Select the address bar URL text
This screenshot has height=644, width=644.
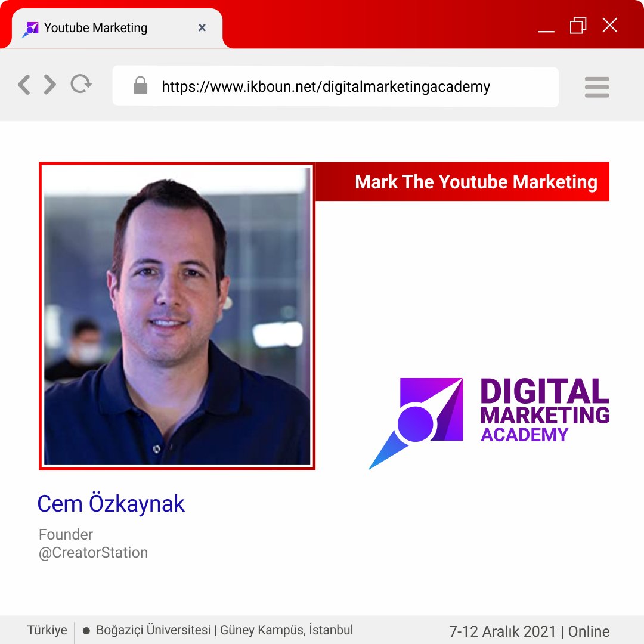[325, 87]
